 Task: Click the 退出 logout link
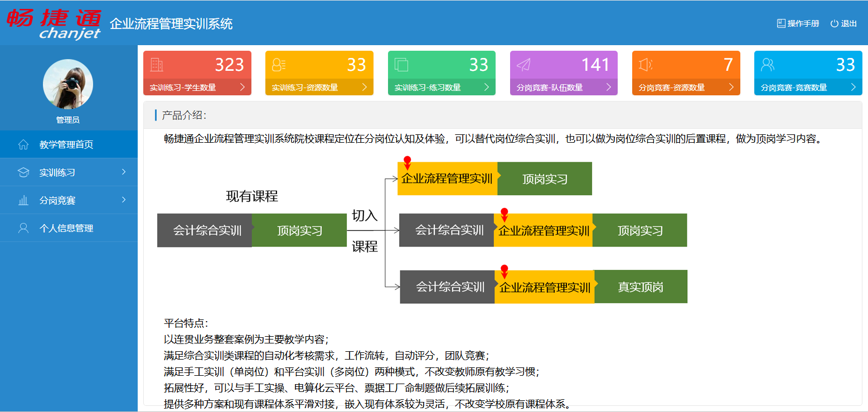[849, 23]
